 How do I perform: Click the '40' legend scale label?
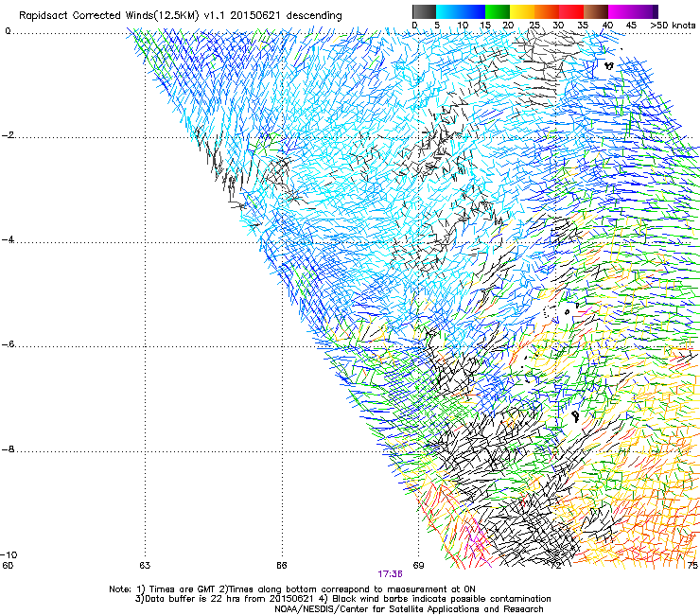coord(607,26)
